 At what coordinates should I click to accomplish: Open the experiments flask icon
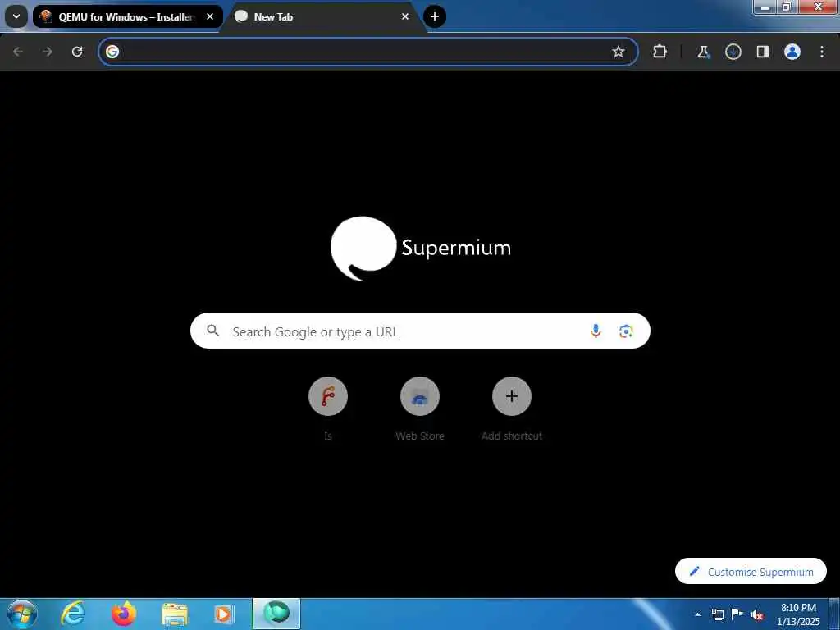703,52
